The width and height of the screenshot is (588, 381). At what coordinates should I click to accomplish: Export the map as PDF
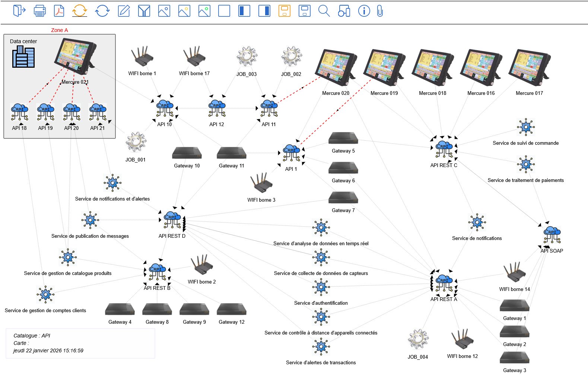(59, 11)
